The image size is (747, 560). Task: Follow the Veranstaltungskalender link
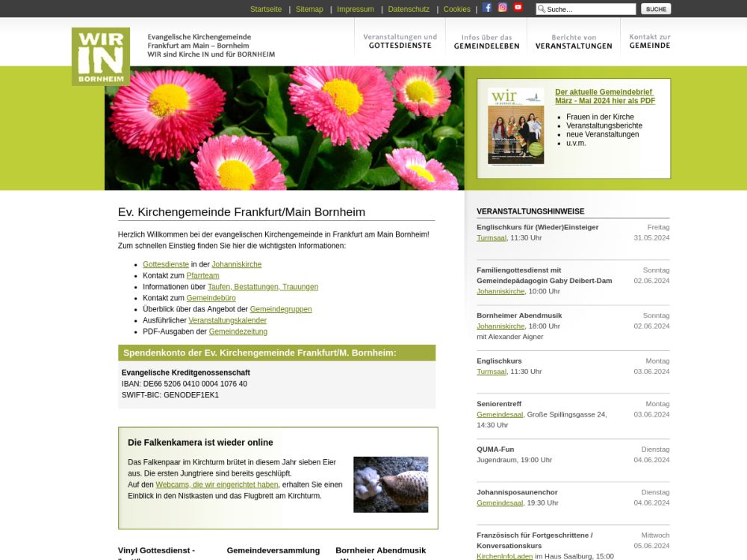(227, 320)
